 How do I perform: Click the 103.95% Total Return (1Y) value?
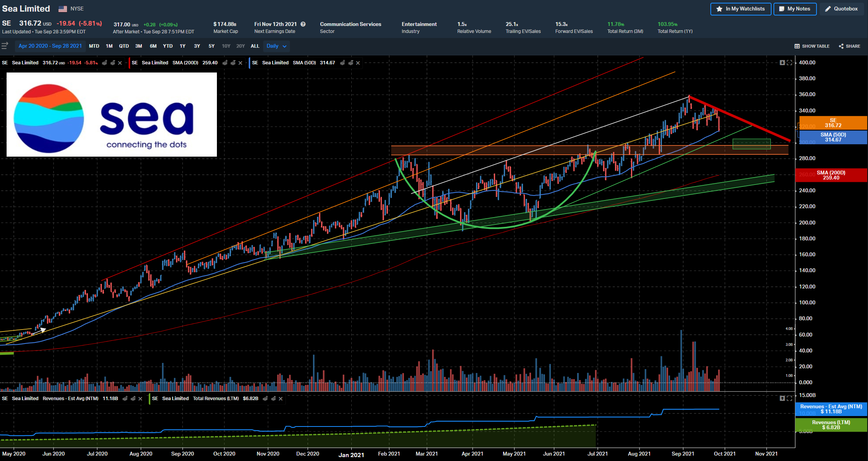pyautogui.click(x=668, y=24)
